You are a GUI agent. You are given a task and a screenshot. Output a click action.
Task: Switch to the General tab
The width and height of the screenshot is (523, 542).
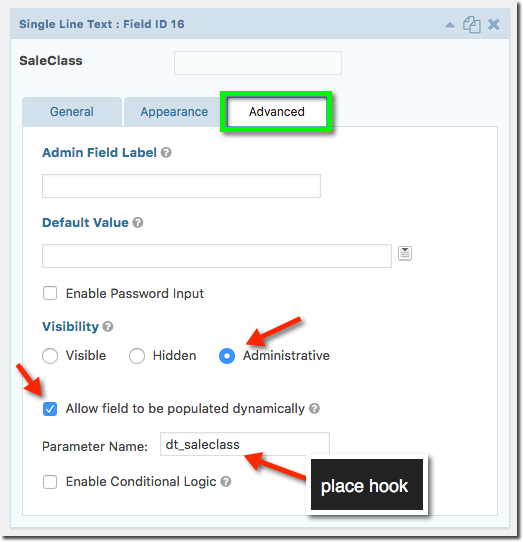(72, 112)
